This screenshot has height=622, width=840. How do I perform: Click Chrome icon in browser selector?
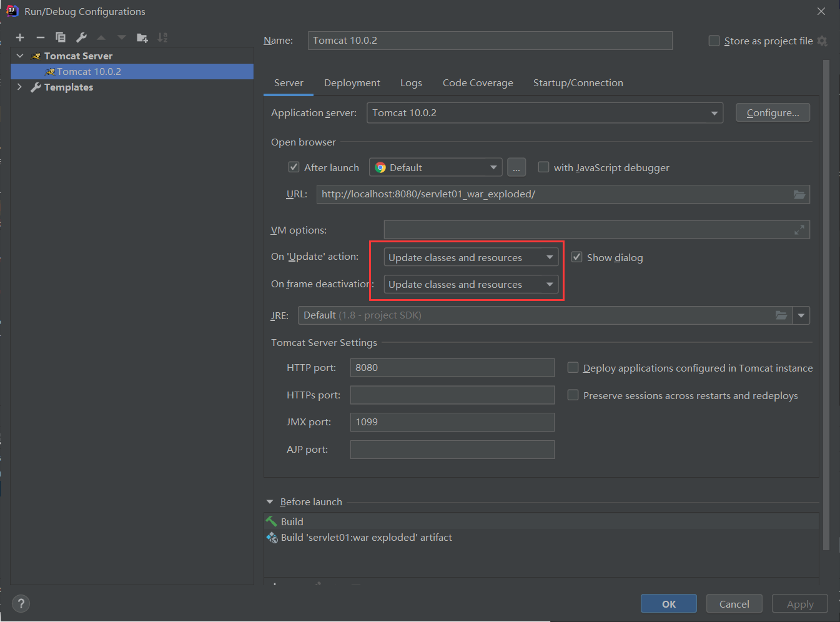click(380, 167)
